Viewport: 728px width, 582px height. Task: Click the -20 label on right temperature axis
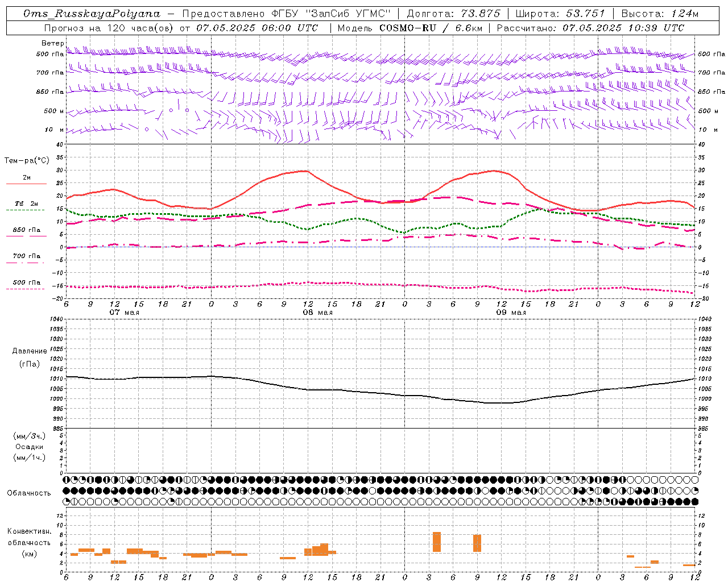click(702, 298)
